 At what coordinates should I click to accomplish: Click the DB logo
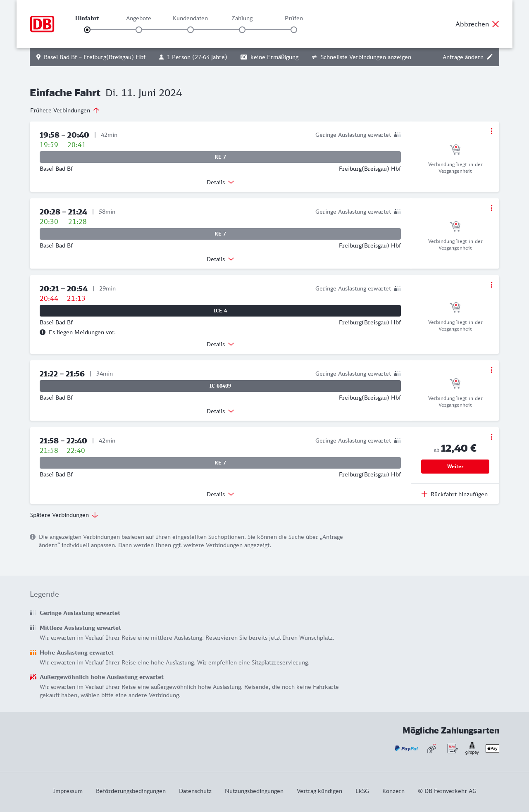[x=42, y=24]
